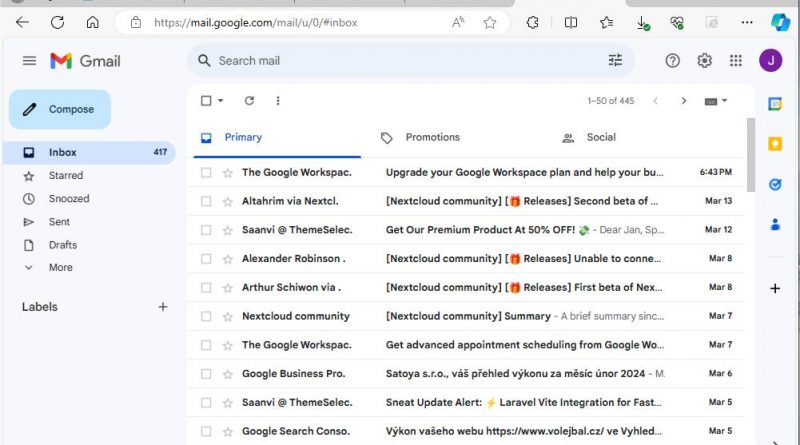
Task: Open split screen view icon
Action: [571, 22]
